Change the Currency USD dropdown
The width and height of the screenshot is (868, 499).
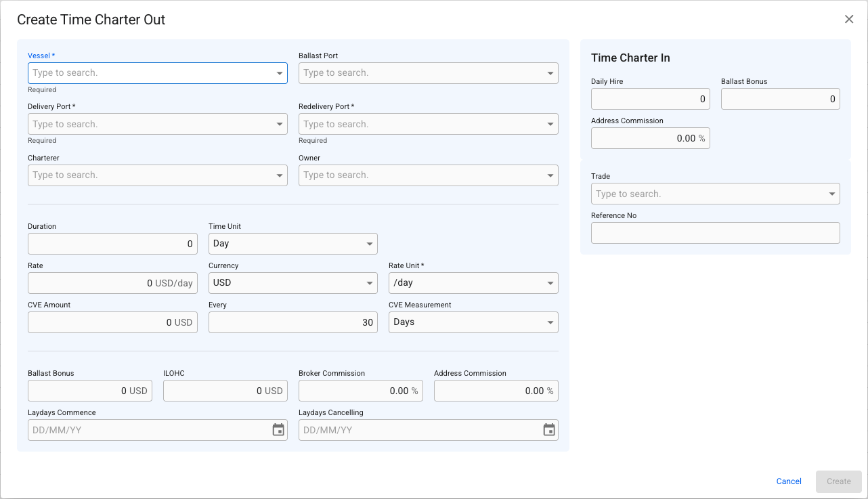pos(293,283)
